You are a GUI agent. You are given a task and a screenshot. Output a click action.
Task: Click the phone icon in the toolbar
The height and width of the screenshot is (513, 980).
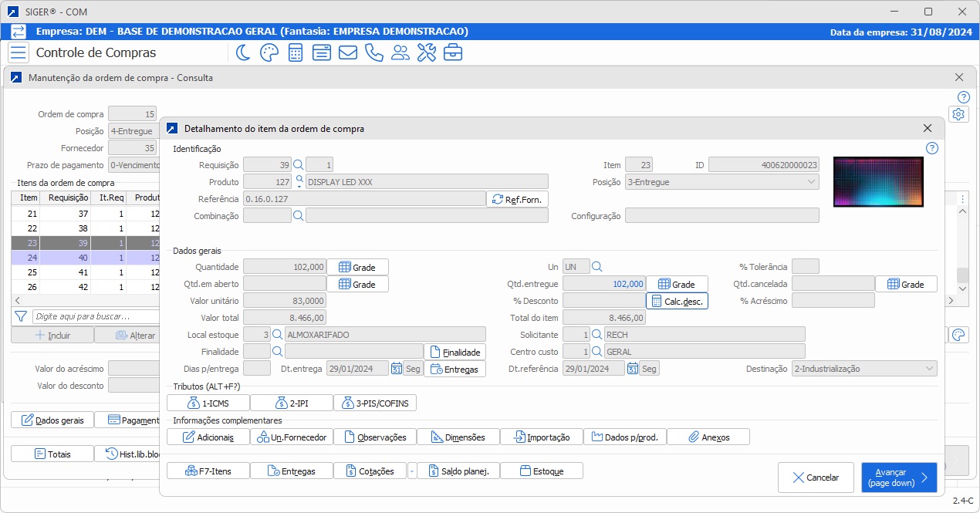coord(374,52)
